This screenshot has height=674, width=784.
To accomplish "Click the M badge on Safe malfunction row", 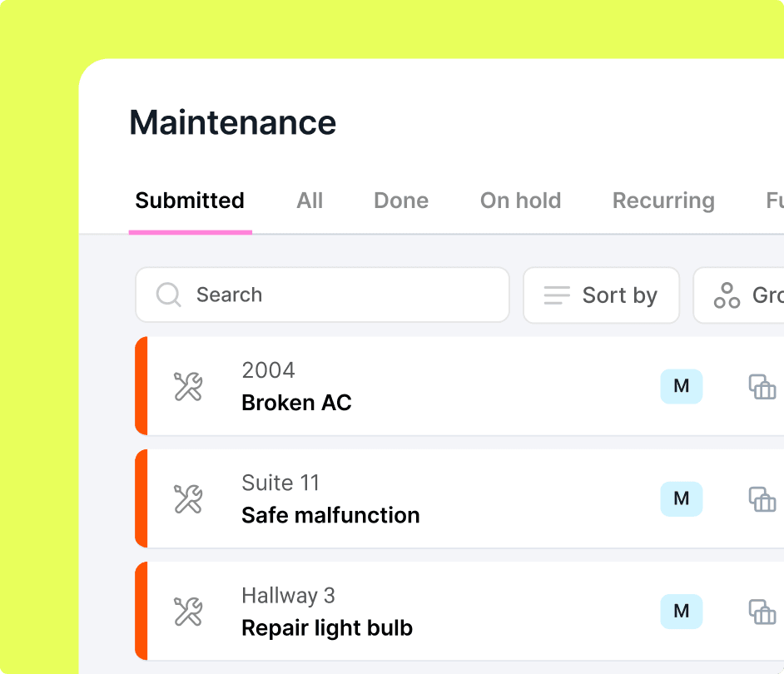I will point(682,498).
